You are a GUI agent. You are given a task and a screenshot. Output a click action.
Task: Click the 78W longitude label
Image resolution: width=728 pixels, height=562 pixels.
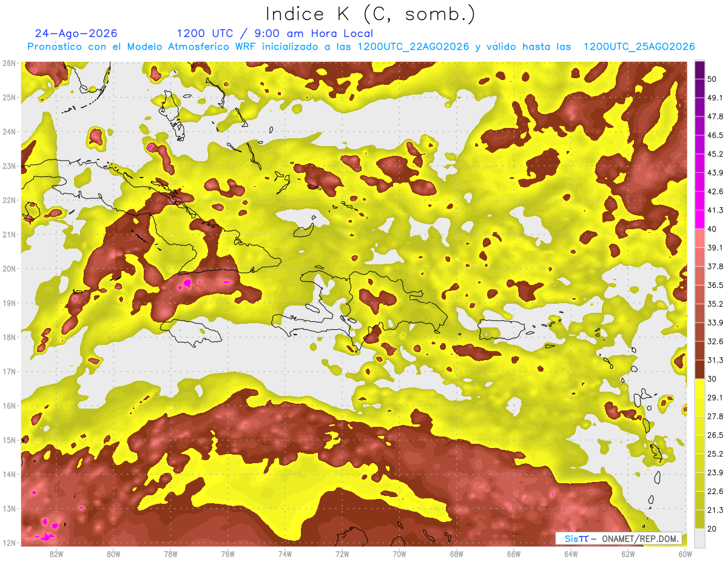point(170,554)
